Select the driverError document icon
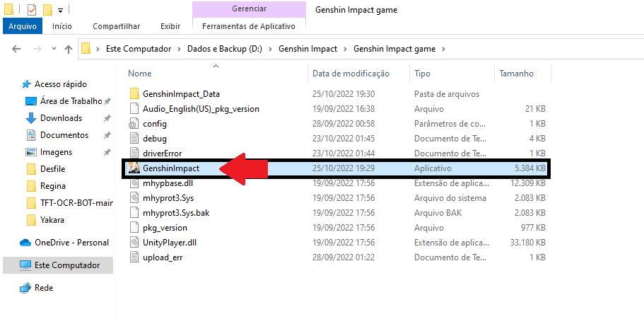 pos(134,154)
